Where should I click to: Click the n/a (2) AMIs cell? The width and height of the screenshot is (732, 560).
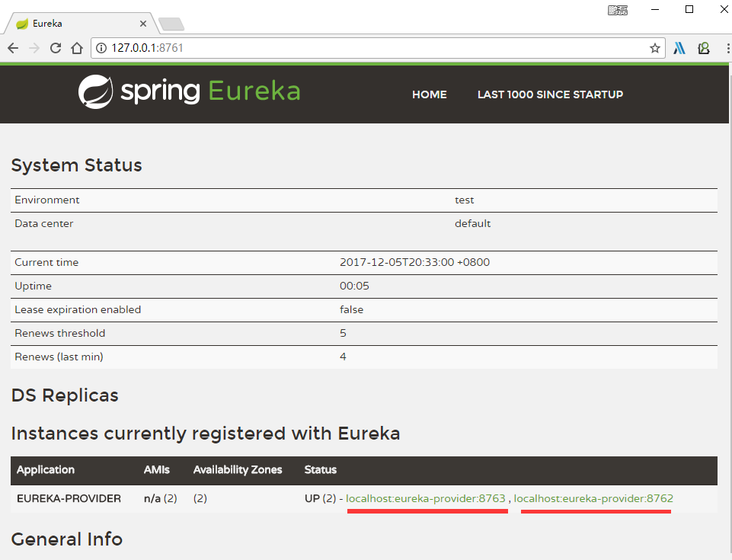pos(160,498)
